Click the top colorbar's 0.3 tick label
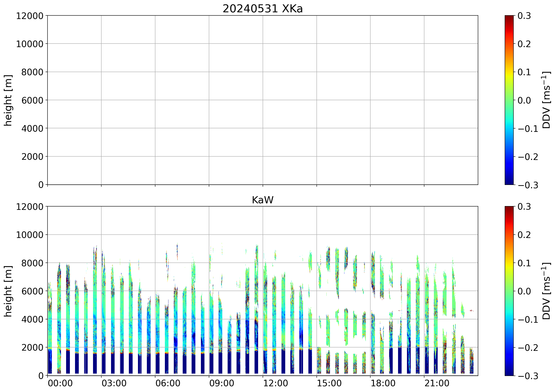Screen dimensions: 556x392 point(524,16)
